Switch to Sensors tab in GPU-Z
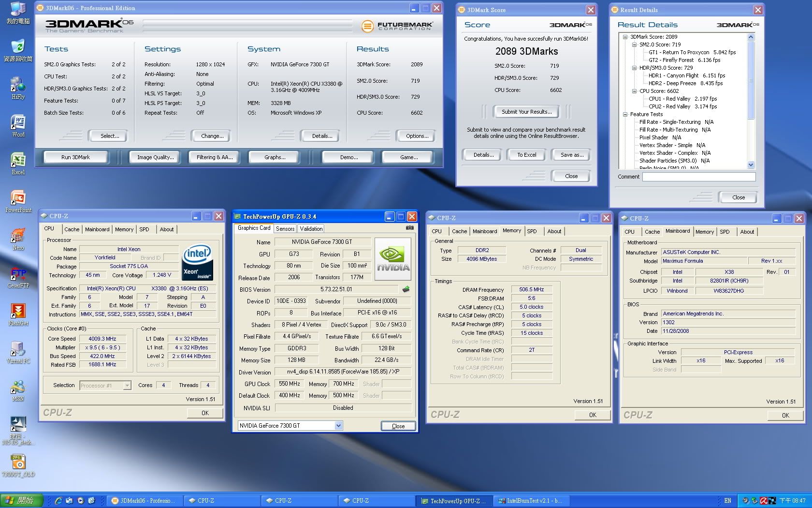The image size is (812, 508). (x=285, y=229)
